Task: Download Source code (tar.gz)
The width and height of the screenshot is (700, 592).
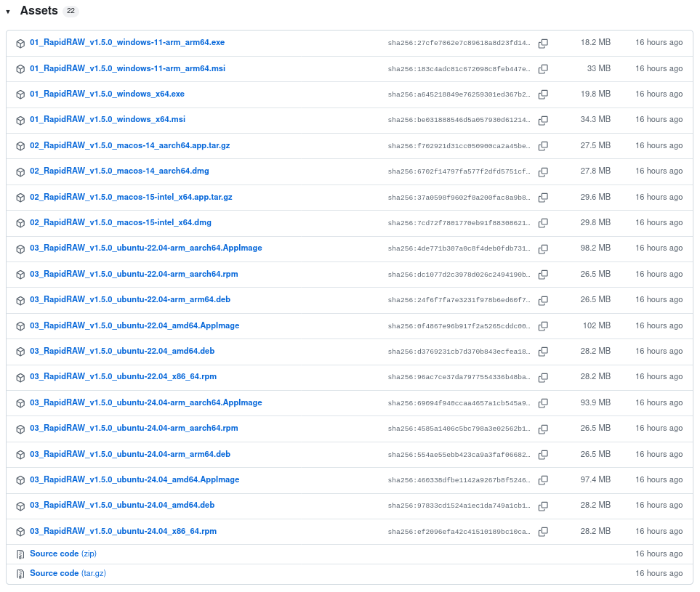Action: point(68,573)
